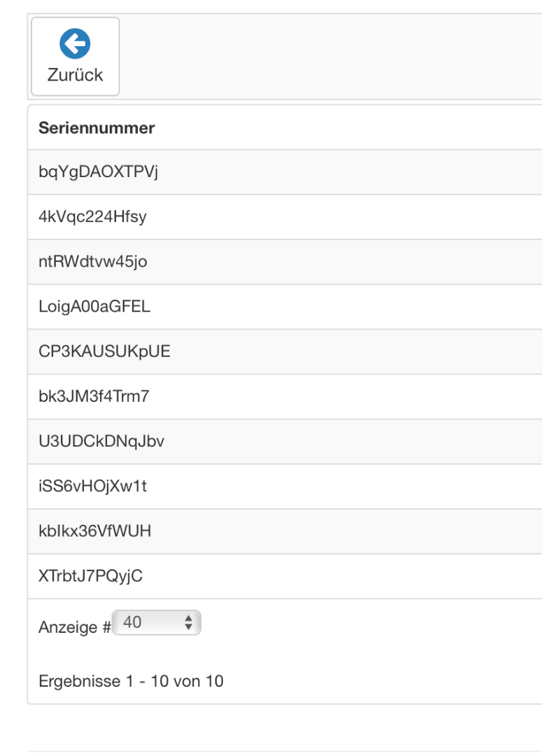Choose the LoigA00aGFEL row
This screenshot has height=756, width=542.
click(x=94, y=307)
